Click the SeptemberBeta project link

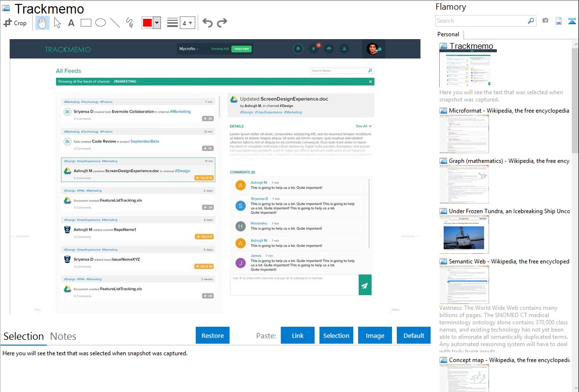[145, 142]
